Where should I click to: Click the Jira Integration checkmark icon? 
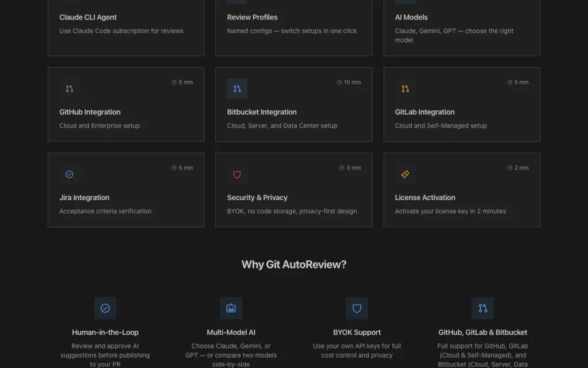[69, 174]
